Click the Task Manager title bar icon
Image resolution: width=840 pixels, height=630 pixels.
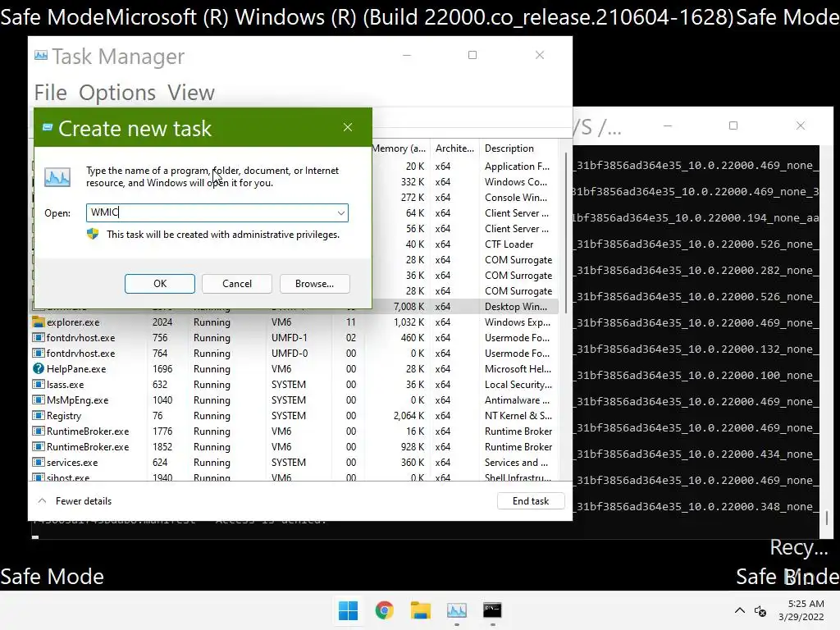click(x=41, y=55)
